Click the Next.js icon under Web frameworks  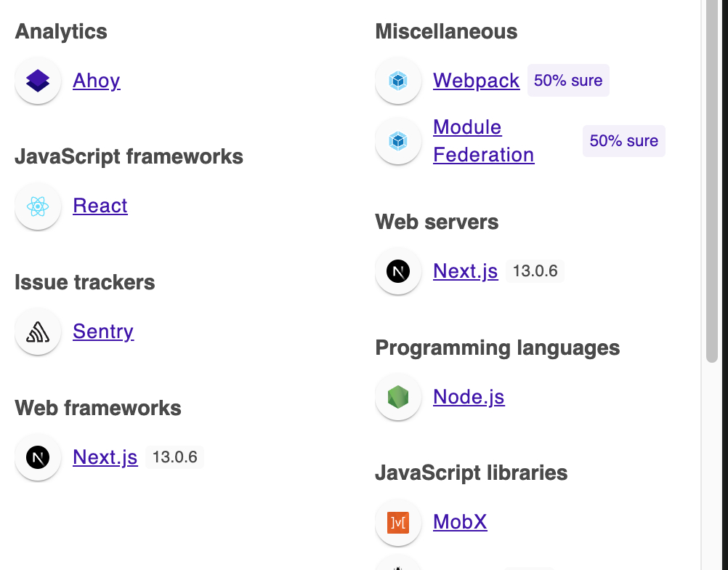pos(38,457)
